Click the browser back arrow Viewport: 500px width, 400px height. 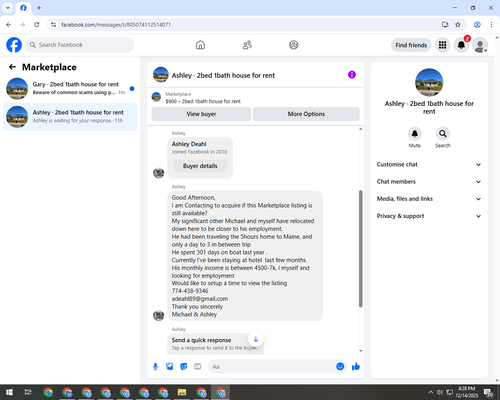point(9,25)
